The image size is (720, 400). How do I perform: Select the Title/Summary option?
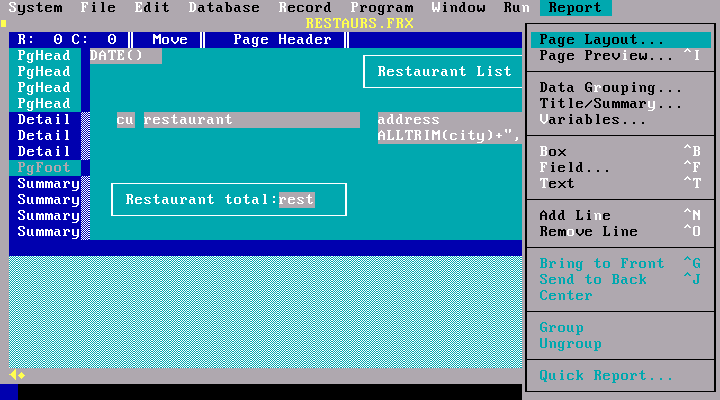click(x=610, y=104)
